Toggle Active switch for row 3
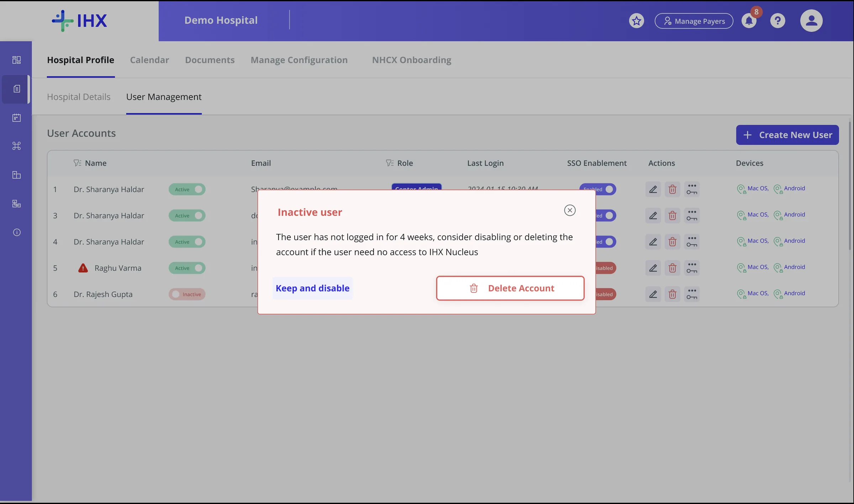Screen dimensions: 854x504 click(x=187, y=216)
